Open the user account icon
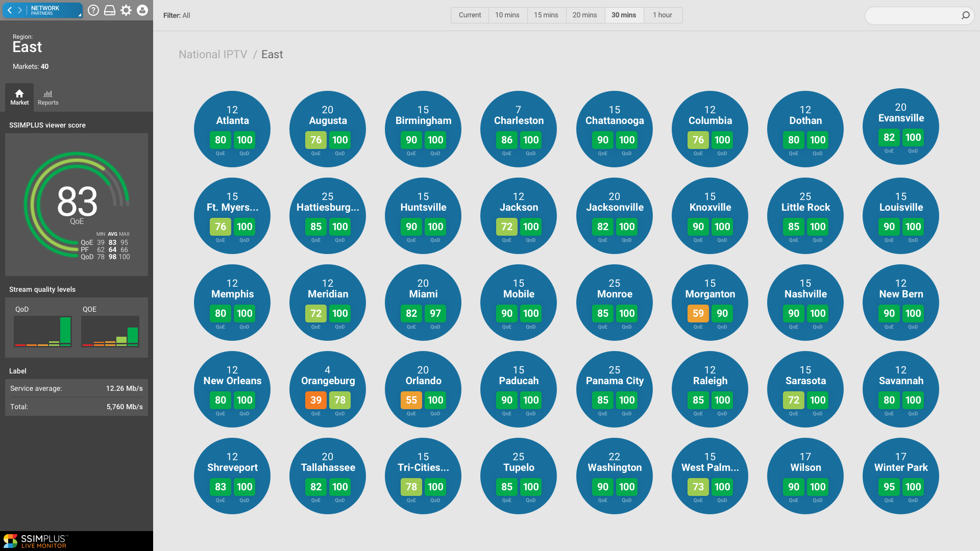Viewport: 980px width, 551px height. (x=142, y=10)
